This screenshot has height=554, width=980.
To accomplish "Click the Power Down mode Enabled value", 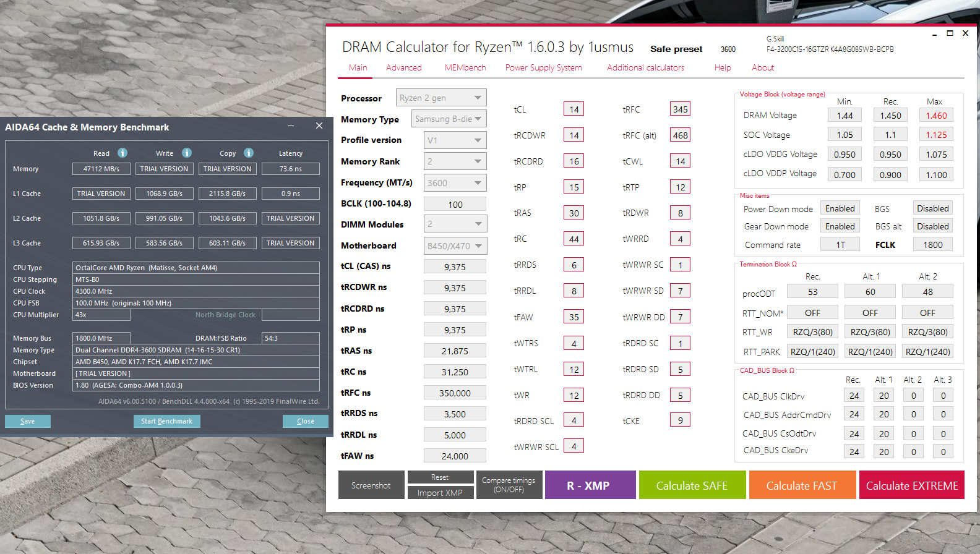I will pyautogui.click(x=840, y=208).
